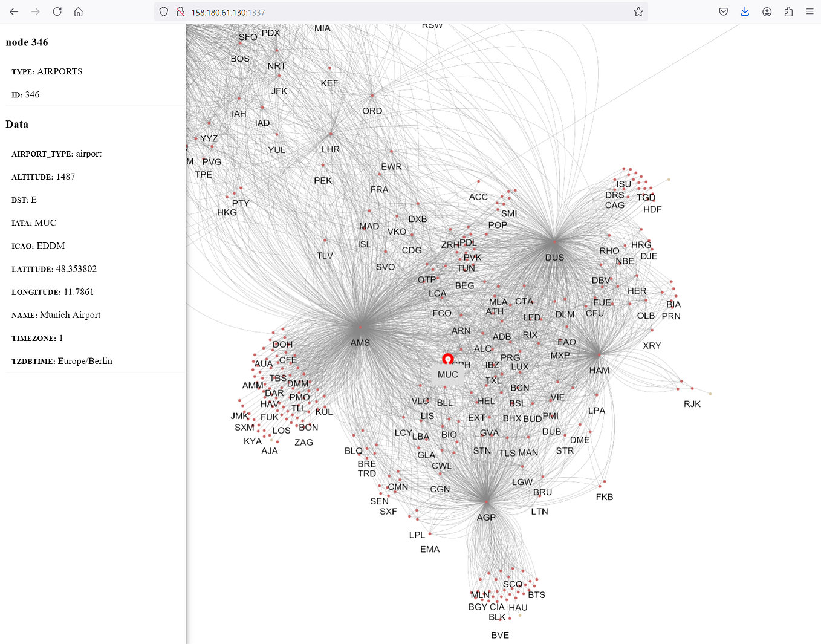The width and height of the screenshot is (821, 644).
Task: Click the MUC label box on the graph
Action: [447, 375]
